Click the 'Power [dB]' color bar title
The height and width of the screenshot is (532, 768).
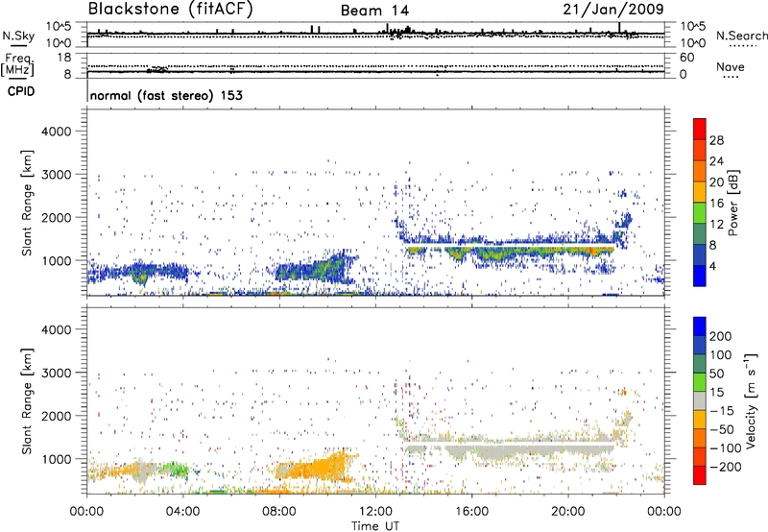732,203
